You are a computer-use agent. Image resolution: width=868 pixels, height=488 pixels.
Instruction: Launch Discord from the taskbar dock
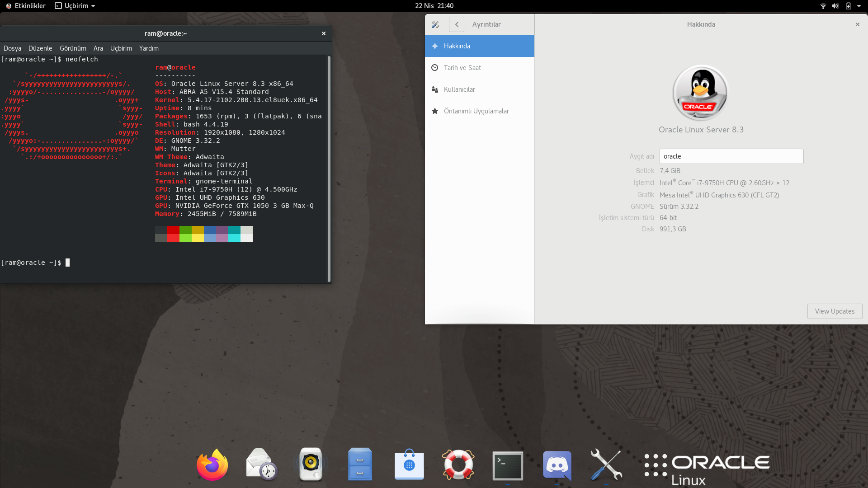pos(557,465)
